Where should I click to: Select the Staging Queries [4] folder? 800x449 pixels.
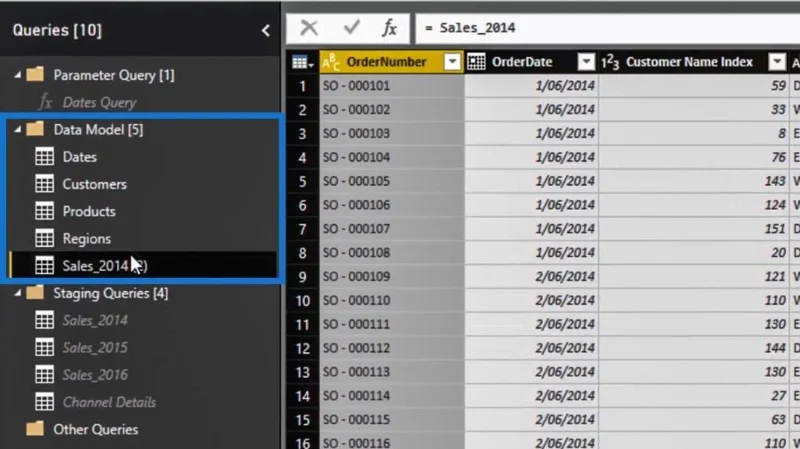[x=111, y=293]
